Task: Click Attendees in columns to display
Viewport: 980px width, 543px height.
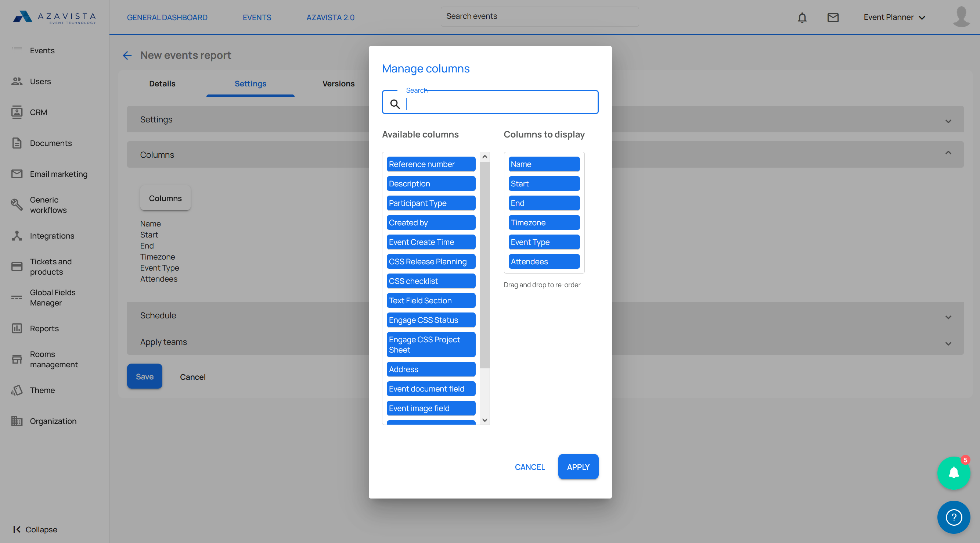Action: [x=544, y=261]
